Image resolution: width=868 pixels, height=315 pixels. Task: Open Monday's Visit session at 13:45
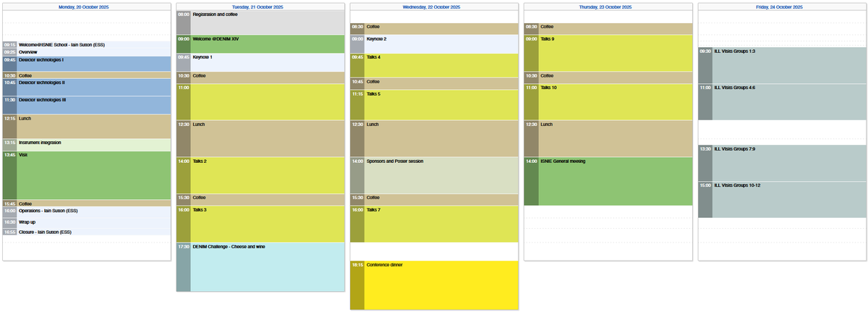94,175
